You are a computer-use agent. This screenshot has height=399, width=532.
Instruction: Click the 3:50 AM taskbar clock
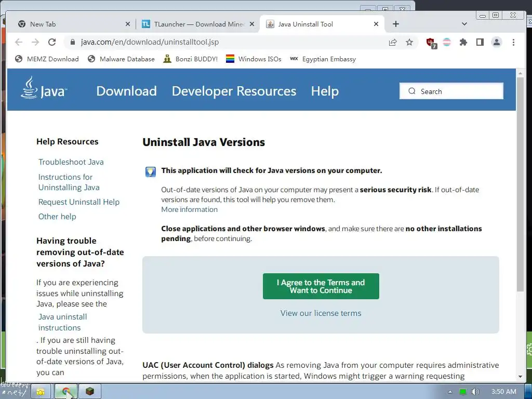pyautogui.click(x=504, y=392)
